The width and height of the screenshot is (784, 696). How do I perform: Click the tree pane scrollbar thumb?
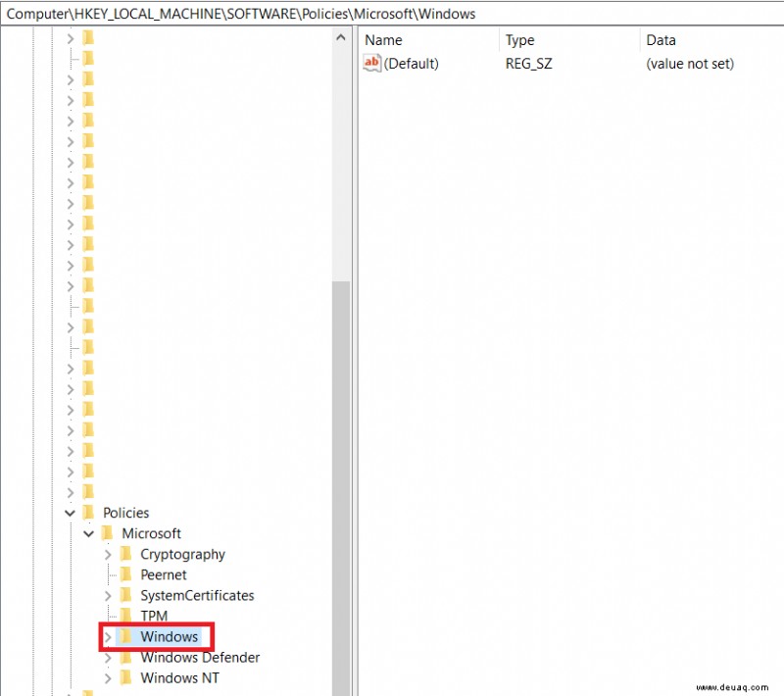[x=341, y=488]
